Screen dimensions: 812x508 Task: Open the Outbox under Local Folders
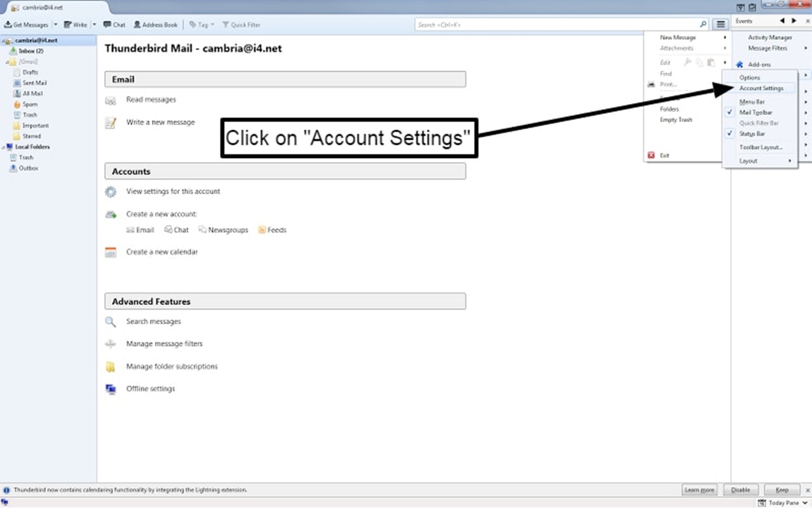[28, 168]
